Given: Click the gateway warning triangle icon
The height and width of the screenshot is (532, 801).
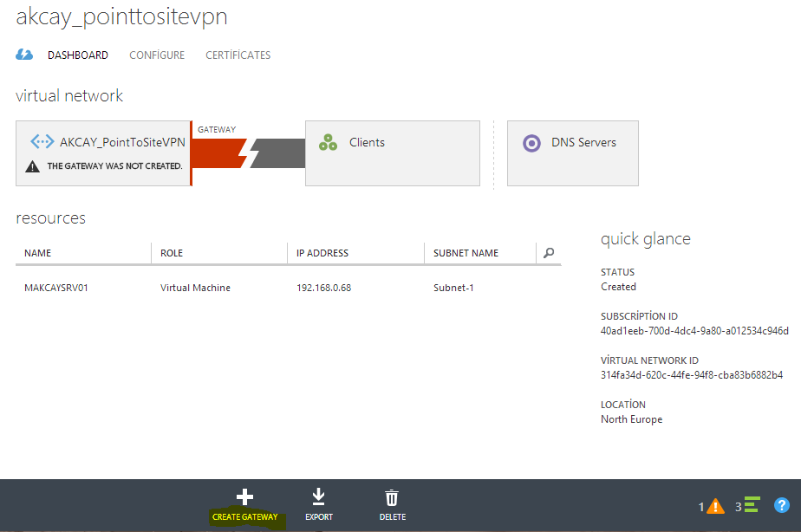Looking at the screenshot, I should point(33,166).
